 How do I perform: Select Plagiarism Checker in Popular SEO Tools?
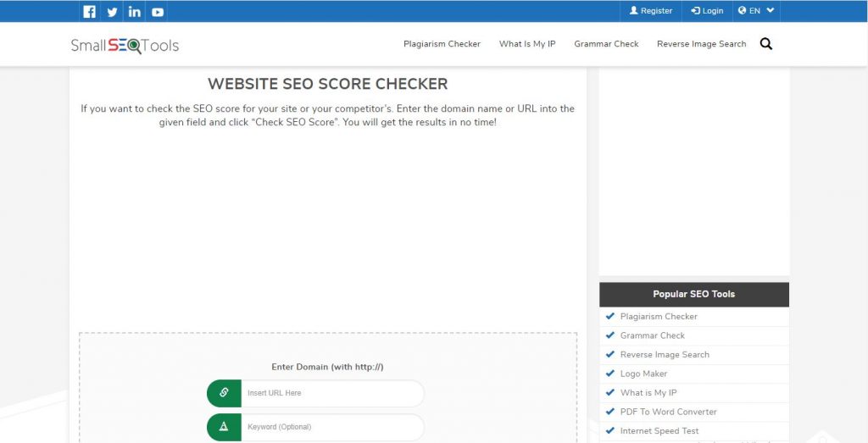pos(659,316)
